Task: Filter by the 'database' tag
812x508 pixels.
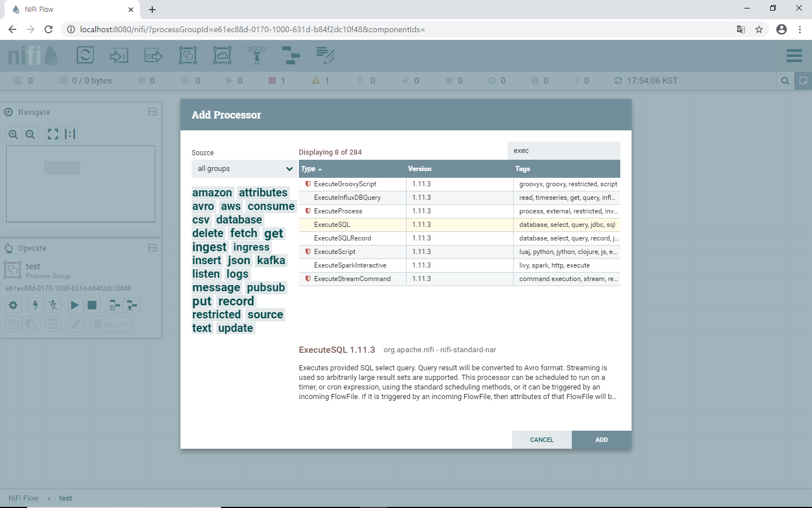Action: point(239,220)
